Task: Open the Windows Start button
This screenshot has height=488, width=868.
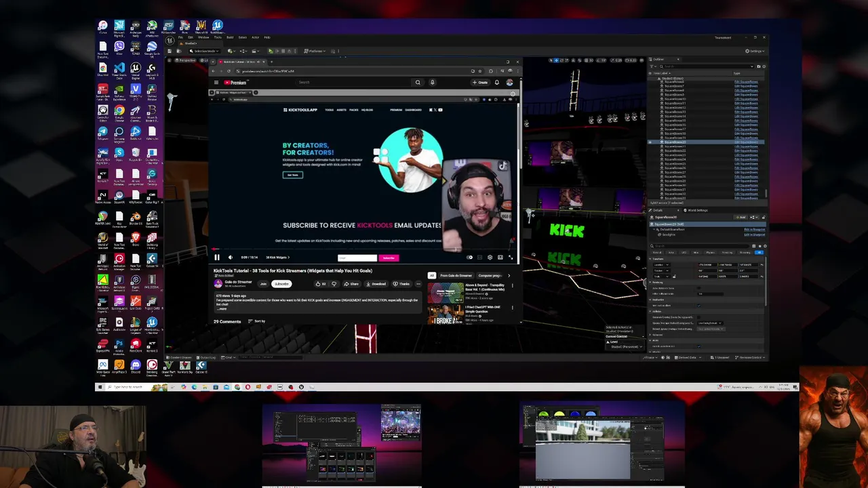Action: pos(100,387)
